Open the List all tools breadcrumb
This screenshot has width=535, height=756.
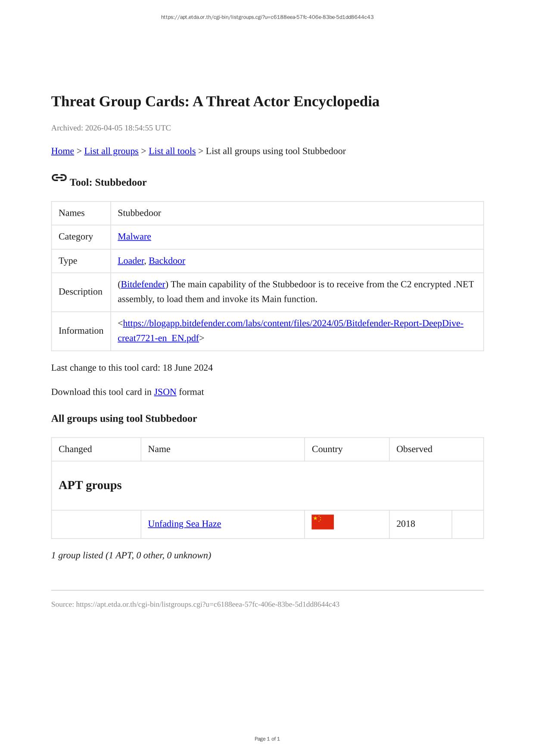point(172,151)
